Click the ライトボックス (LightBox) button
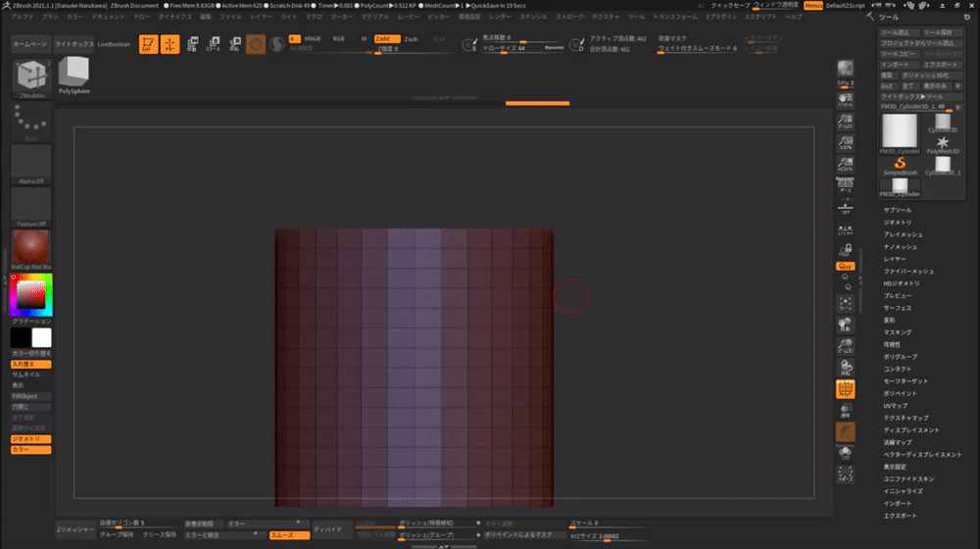The width and height of the screenshot is (980, 549). [x=73, y=44]
